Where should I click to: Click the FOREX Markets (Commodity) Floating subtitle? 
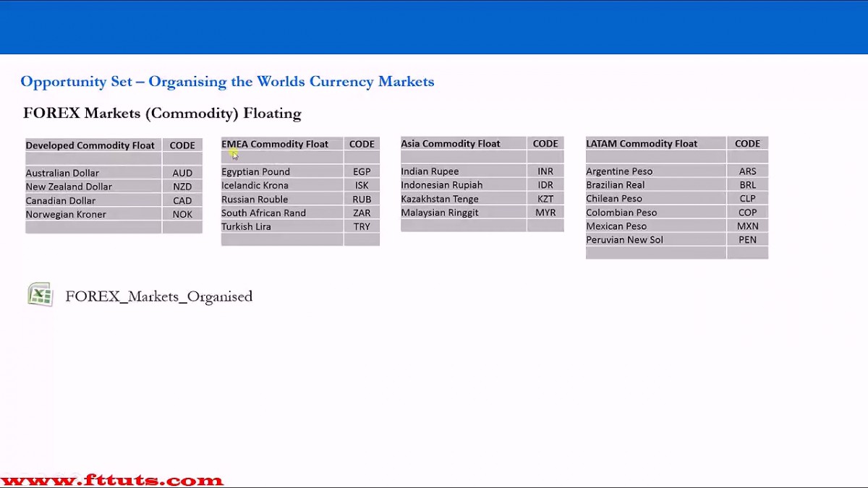[162, 114]
